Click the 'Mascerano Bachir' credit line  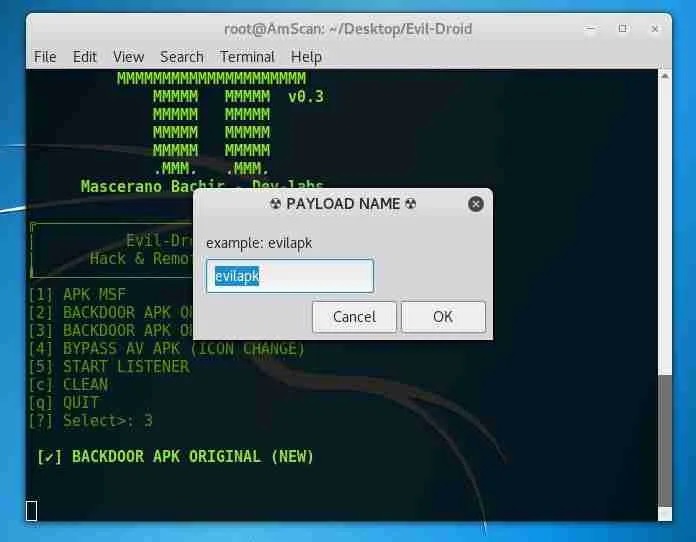202,186
